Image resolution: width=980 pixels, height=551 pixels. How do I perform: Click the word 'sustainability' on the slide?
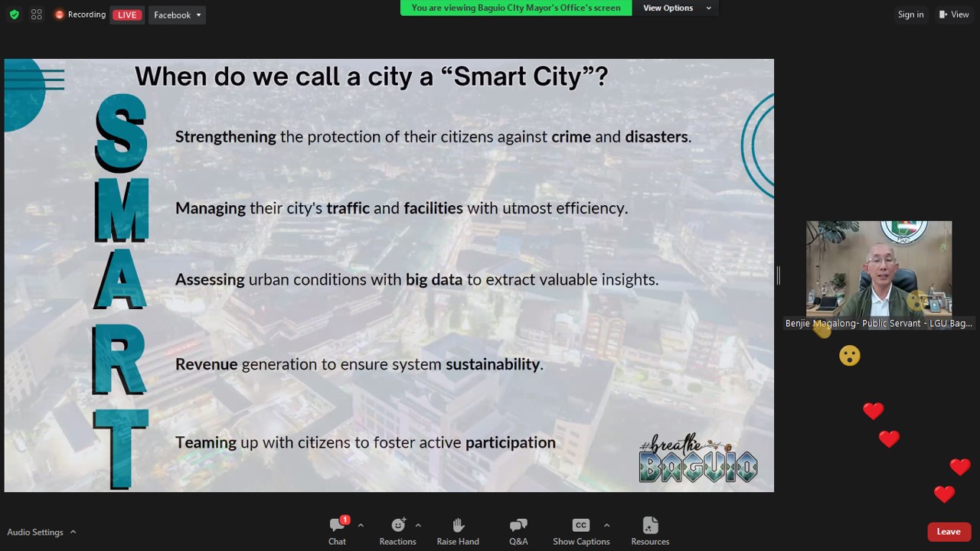click(493, 364)
